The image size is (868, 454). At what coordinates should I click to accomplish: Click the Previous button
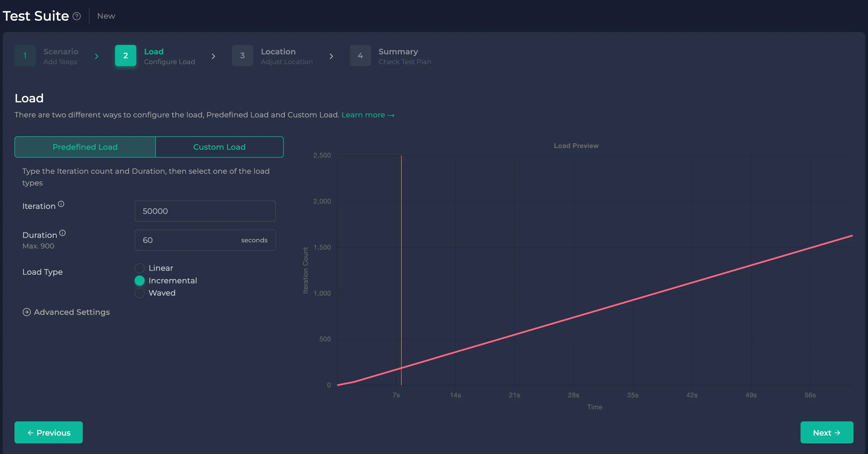tap(49, 433)
